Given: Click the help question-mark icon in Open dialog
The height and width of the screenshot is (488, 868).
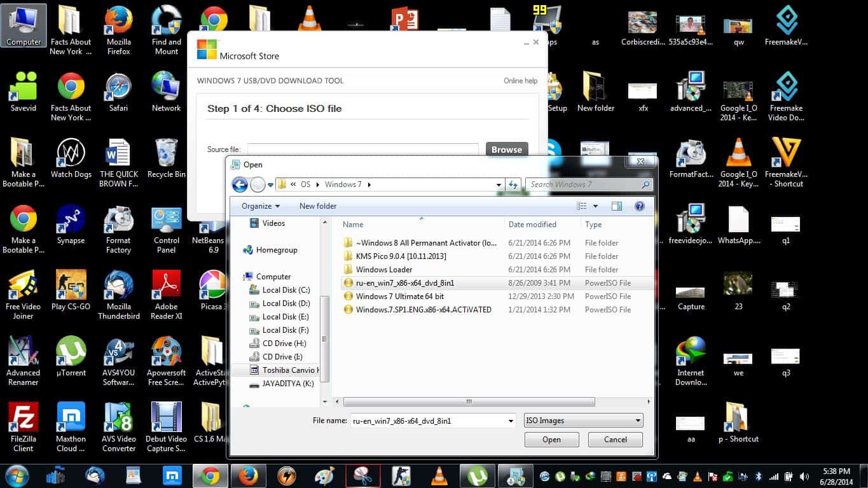Looking at the screenshot, I should [640, 206].
